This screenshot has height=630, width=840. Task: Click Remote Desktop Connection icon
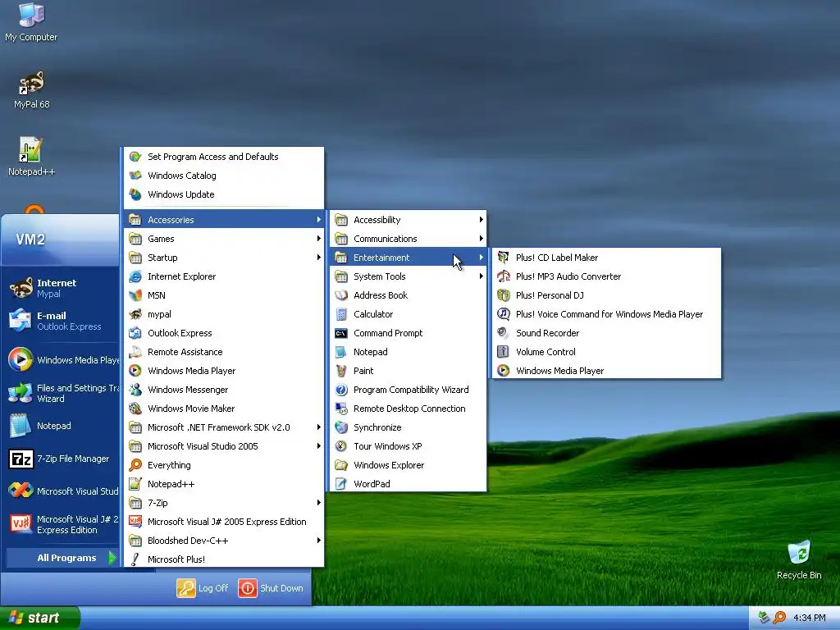[341, 409]
